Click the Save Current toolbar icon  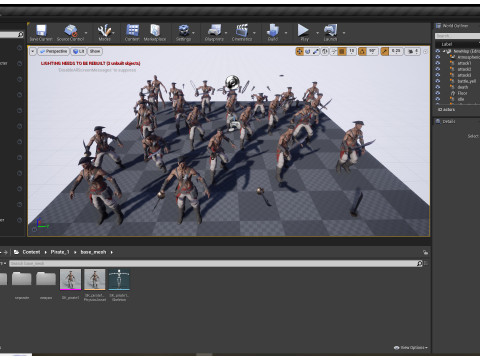pyautogui.click(x=41, y=30)
